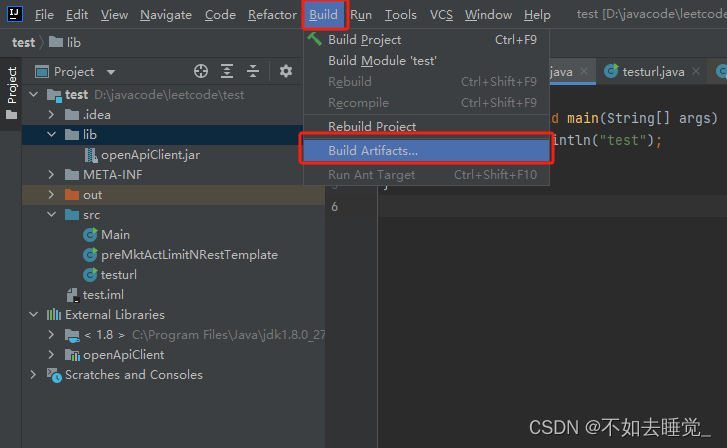Click preMktActLimitNRestTemplate class icon

pyautogui.click(x=90, y=255)
